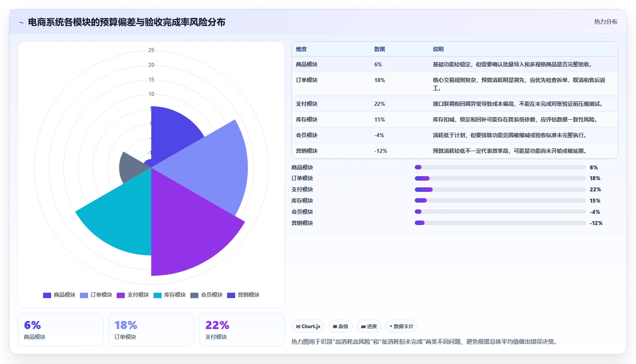Open the 6% 商品模块 stat card
The image size is (636, 364).
pyautogui.click(x=61, y=329)
